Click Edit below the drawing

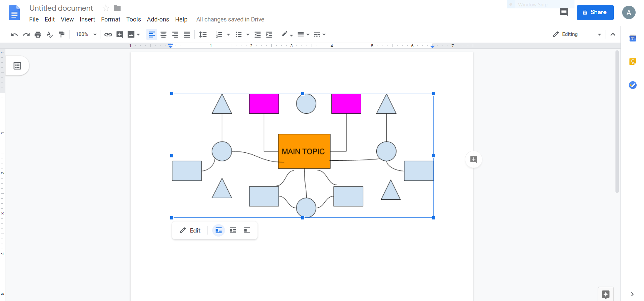click(x=190, y=231)
